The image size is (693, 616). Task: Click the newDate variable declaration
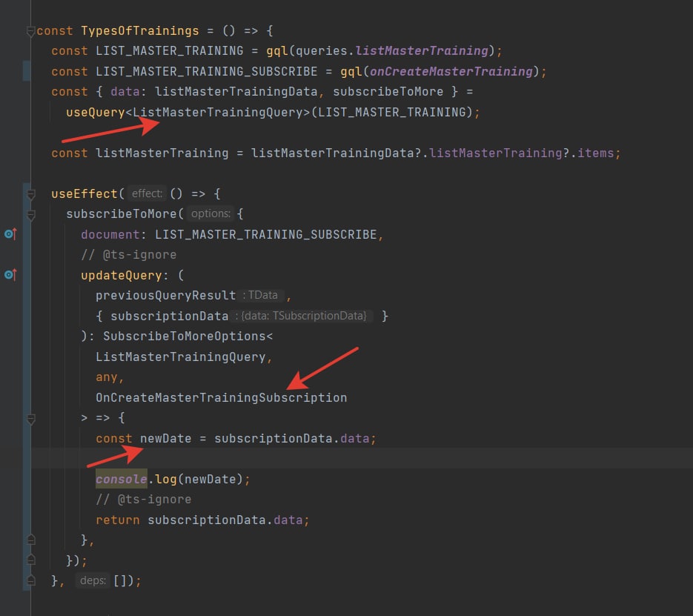[166, 438]
